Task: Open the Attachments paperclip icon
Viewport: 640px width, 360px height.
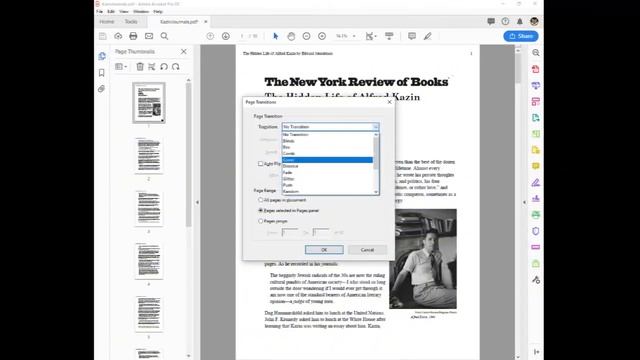Action: 102,89
